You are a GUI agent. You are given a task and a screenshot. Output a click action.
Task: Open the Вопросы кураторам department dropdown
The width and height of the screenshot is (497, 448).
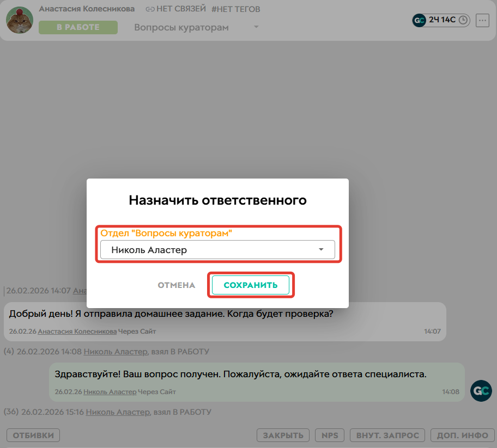click(x=197, y=28)
